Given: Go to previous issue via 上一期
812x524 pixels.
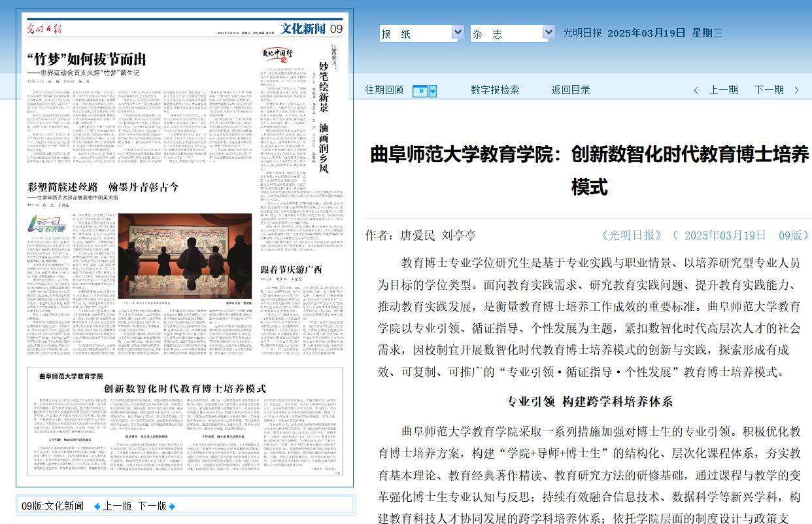Looking at the screenshot, I should tap(723, 90).
